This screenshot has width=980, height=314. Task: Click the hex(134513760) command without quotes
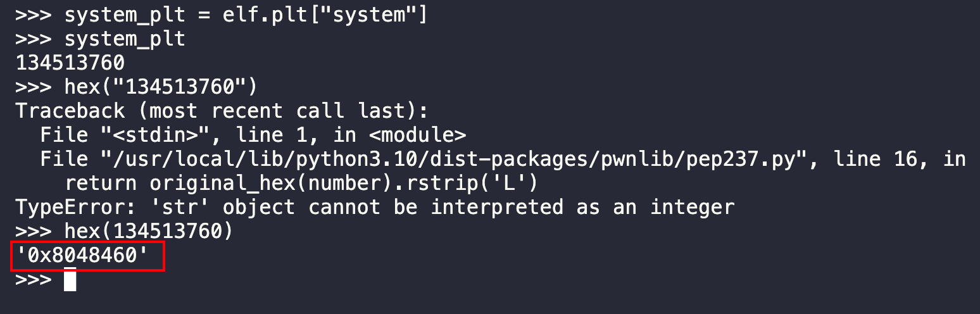(x=149, y=232)
